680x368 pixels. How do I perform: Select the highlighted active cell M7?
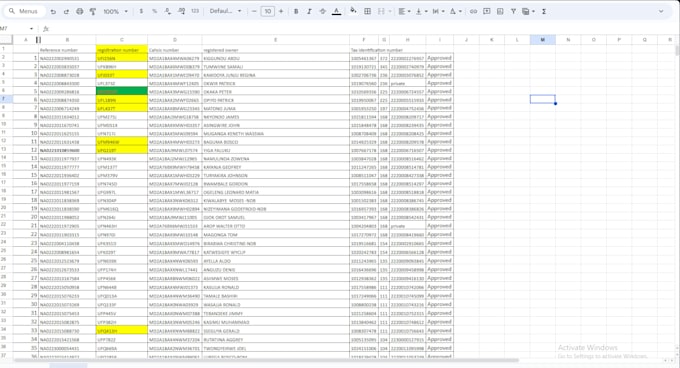[543, 99]
